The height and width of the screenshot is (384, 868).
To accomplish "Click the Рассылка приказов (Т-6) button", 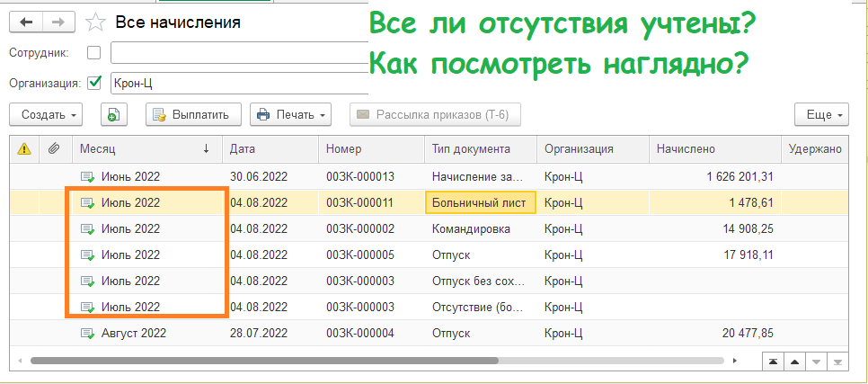I will [x=435, y=115].
